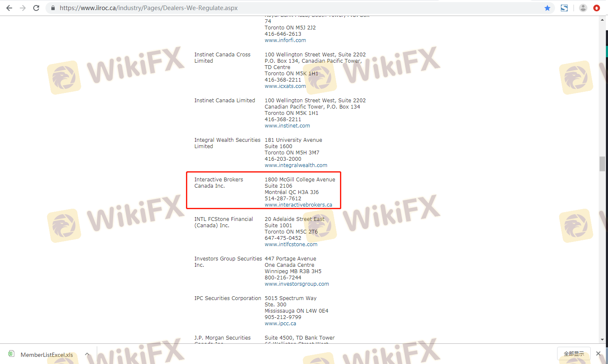Visit the www.instinet.com website link
608x364 pixels.
pyautogui.click(x=287, y=126)
